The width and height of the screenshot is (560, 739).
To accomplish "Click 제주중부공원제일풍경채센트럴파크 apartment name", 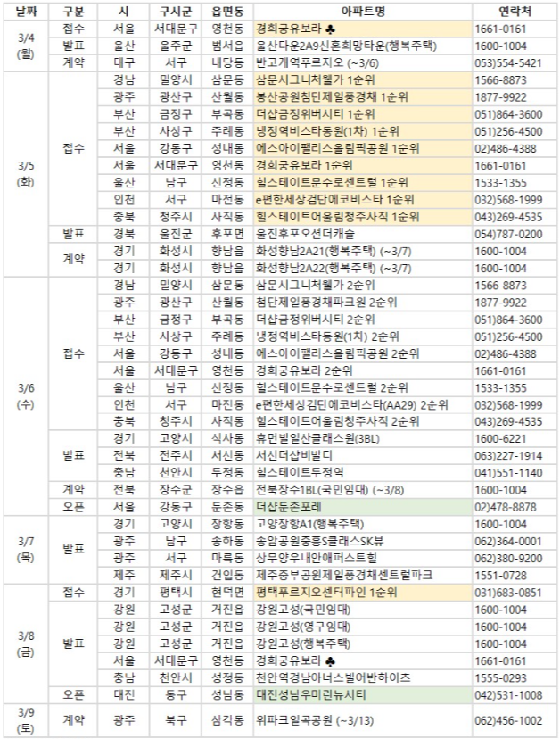I will (344, 576).
